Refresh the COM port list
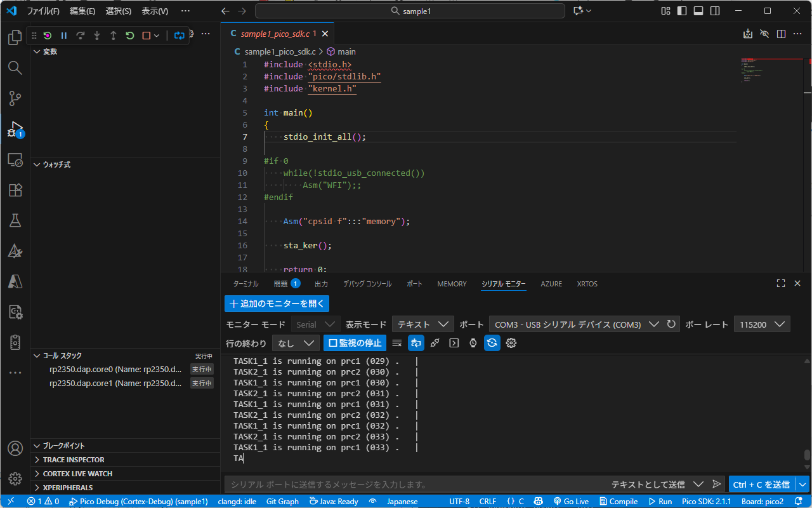812x508 pixels. pos(671,324)
